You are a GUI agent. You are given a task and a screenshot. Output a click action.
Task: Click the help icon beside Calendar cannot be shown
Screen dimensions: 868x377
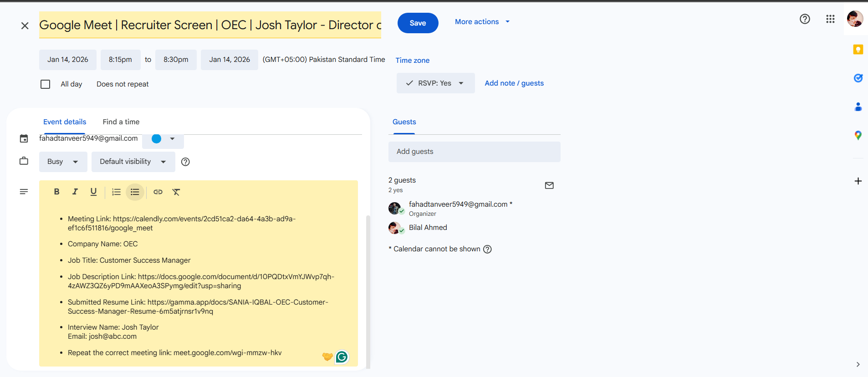[x=487, y=249]
